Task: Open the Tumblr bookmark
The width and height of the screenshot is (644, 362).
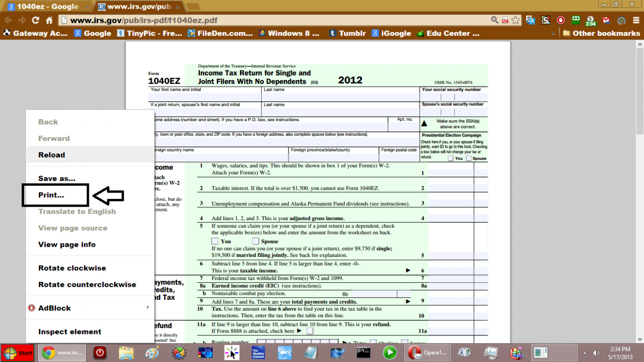Action: pyautogui.click(x=348, y=33)
